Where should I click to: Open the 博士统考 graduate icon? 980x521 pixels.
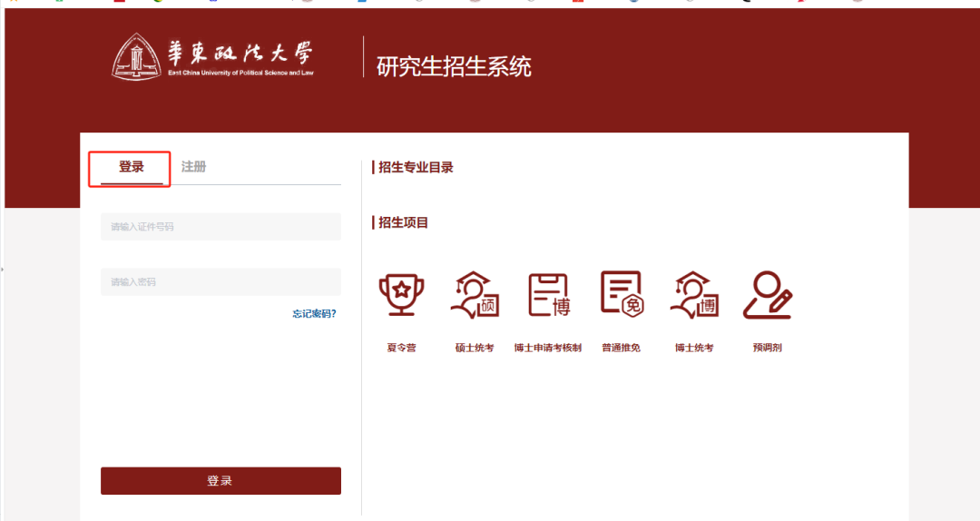(694, 295)
